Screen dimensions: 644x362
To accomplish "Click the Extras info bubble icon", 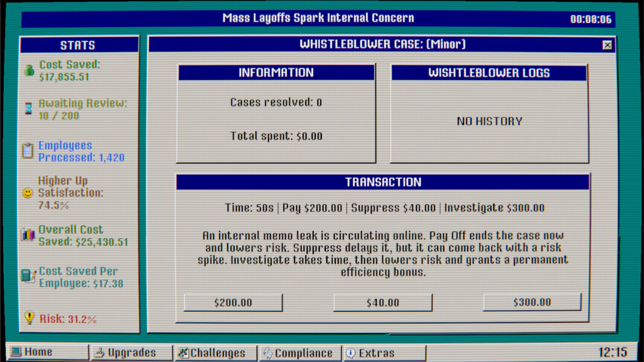I will coord(351,353).
